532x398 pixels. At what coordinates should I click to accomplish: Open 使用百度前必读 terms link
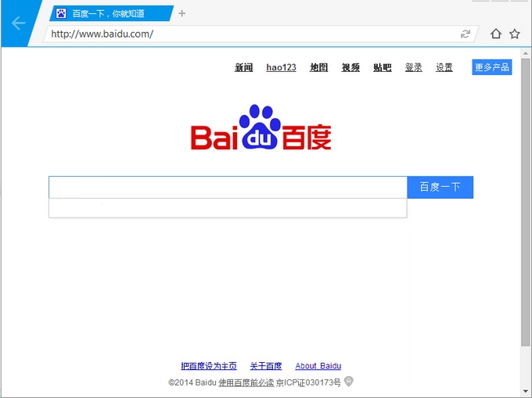click(246, 382)
